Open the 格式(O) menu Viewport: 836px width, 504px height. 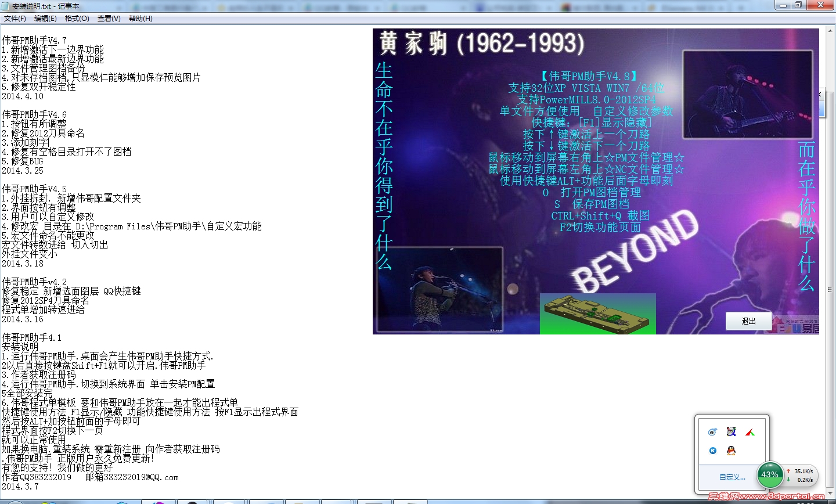(77, 19)
